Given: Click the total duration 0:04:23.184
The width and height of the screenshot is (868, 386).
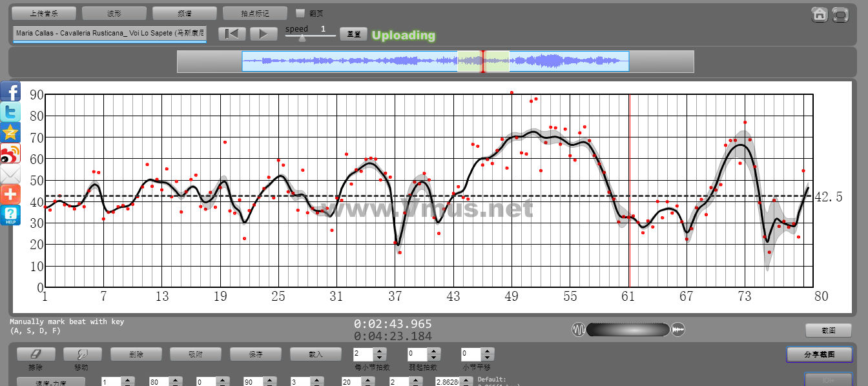Looking at the screenshot, I should [x=393, y=336].
